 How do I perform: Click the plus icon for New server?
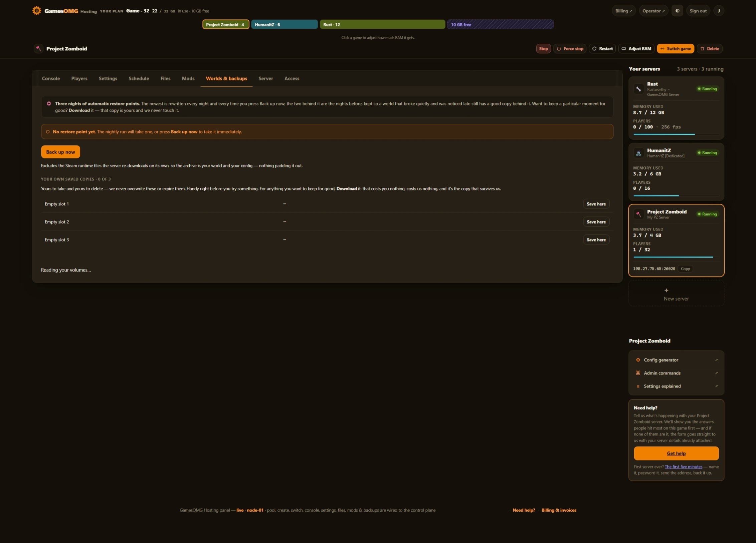[x=666, y=291]
